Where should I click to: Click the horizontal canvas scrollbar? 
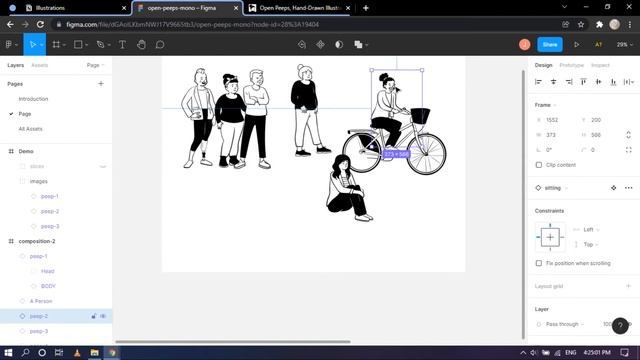233,342
